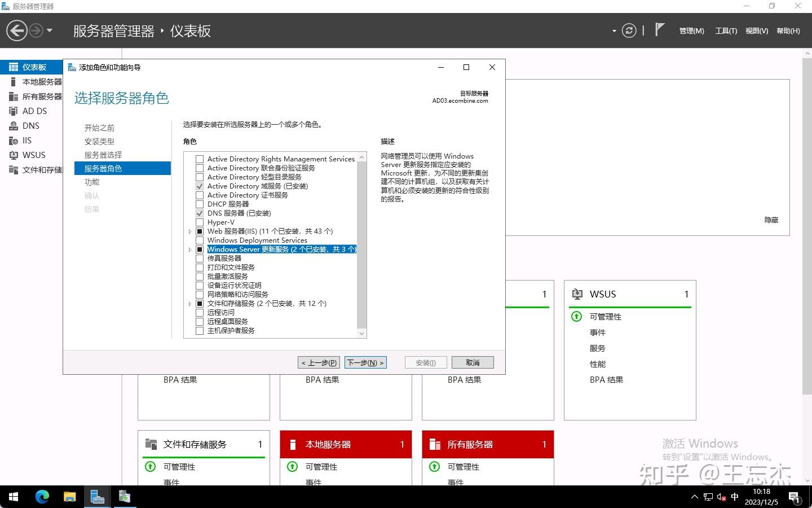The height and width of the screenshot is (508, 812).
Task: Click 隐藏 link in welcome panel
Action: 771,220
